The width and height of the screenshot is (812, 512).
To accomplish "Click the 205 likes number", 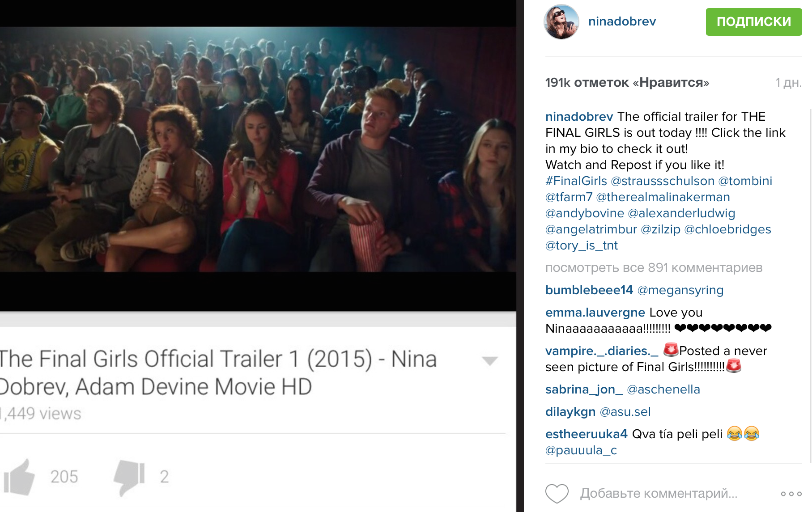I will [64, 477].
